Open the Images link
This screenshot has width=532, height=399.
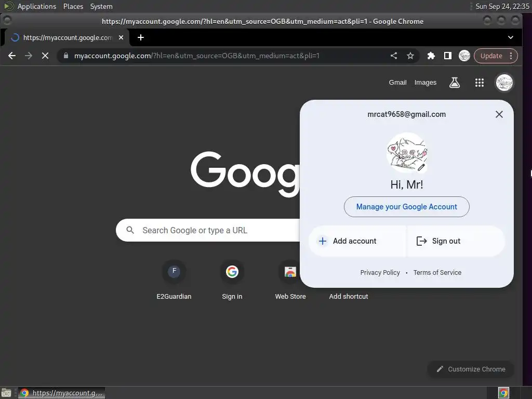pos(425,83)
